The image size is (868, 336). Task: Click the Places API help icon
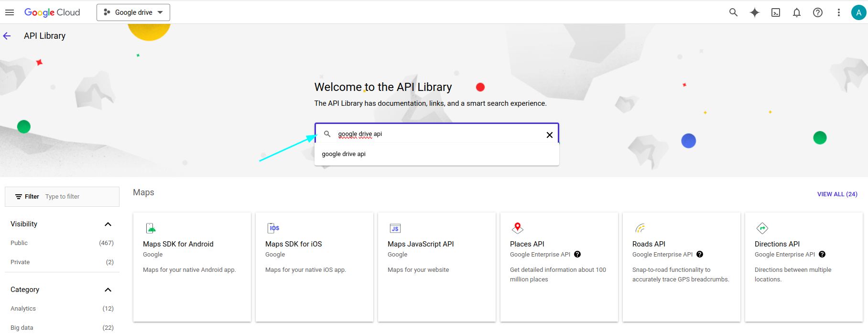point(577,255)
